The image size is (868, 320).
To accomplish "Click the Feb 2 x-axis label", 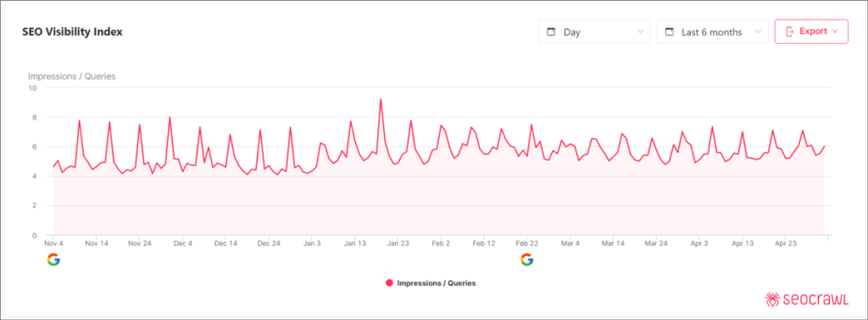I will coord(441,243).
